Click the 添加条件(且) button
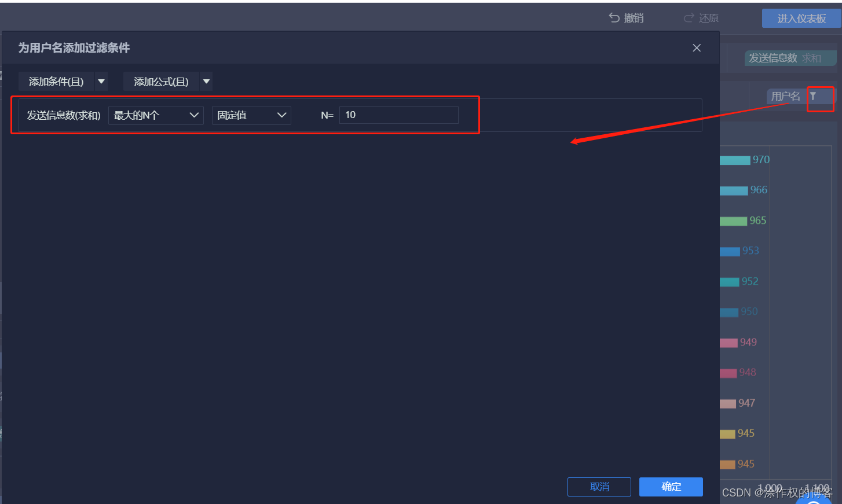 tap(56, 82)
